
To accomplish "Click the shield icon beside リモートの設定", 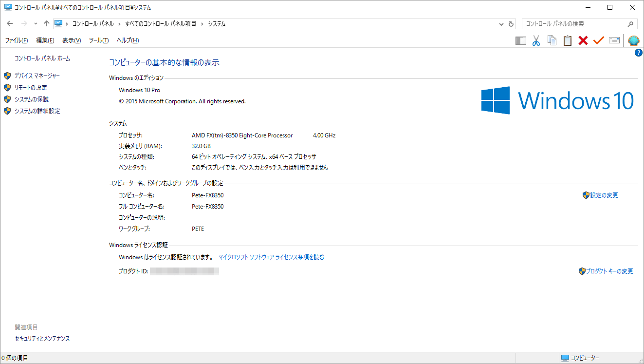I will tap(7, 88).
